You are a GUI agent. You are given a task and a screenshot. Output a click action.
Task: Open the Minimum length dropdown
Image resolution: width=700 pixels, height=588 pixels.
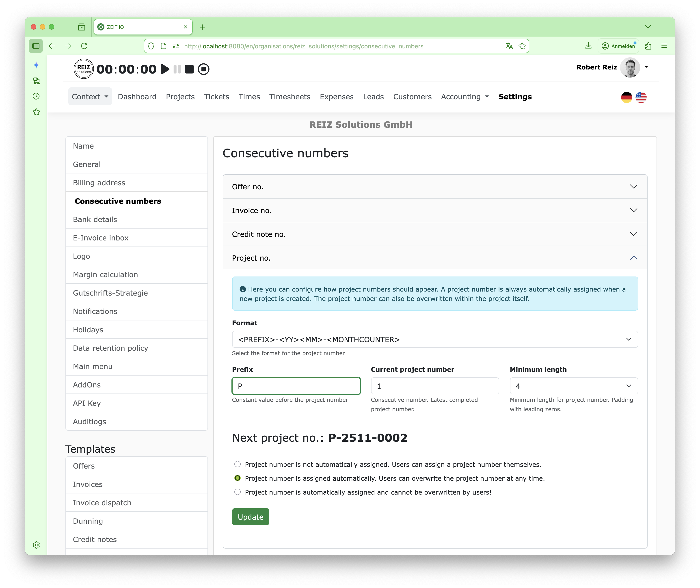[x=573, y=386]
